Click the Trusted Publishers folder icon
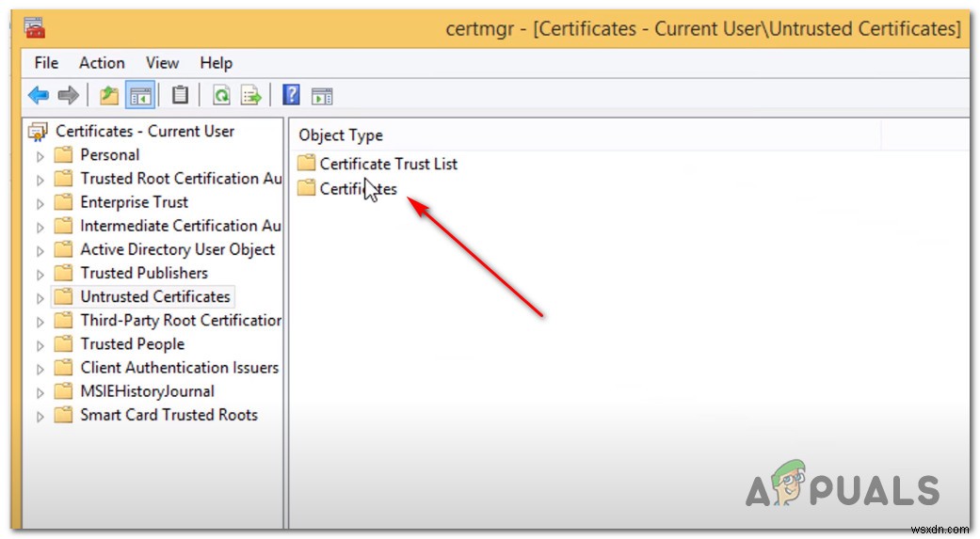The image size is (980, 539). click(x=63, y=273)
